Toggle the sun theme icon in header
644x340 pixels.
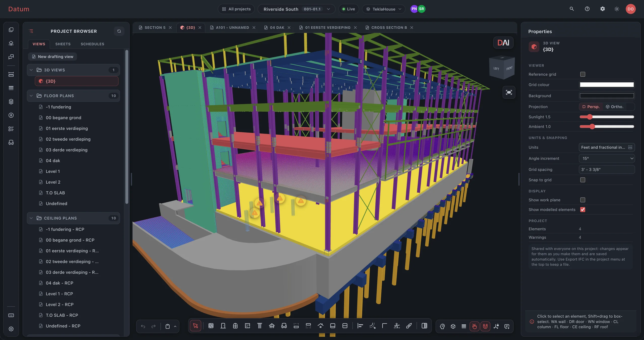pos(617,9)
